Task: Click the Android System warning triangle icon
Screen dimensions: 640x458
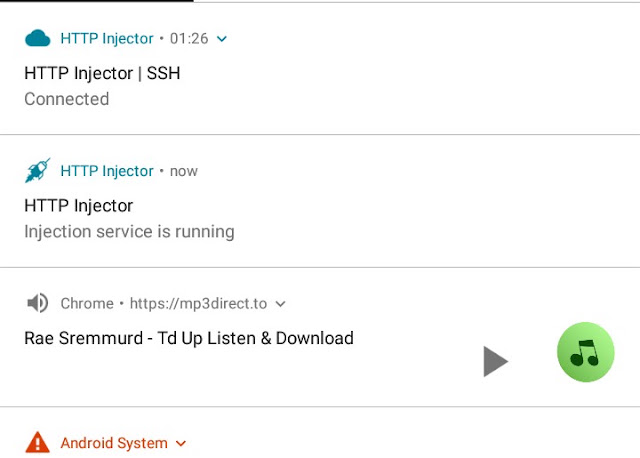Action: (38, 442)
